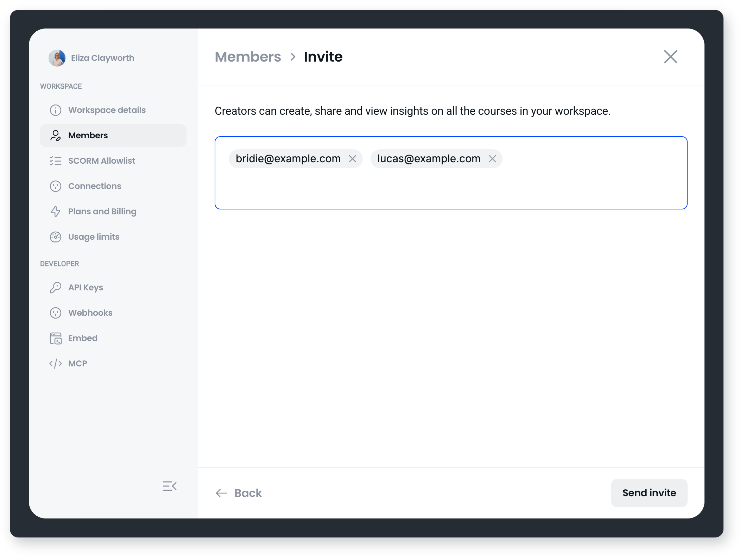Viewport: 746px width, 560px height.
Task: Click the Send invite button
Action: pyautogui.click(x=649, y=493)
